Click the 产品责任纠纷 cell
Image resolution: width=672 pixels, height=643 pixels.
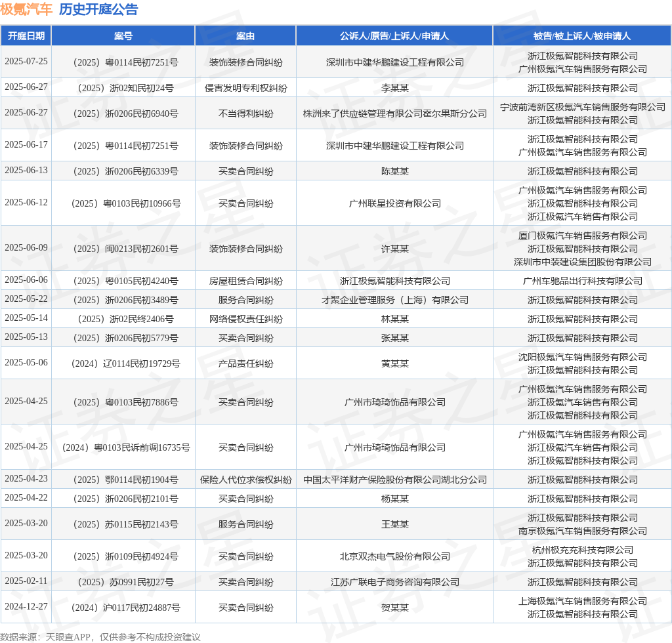point(245,363)
